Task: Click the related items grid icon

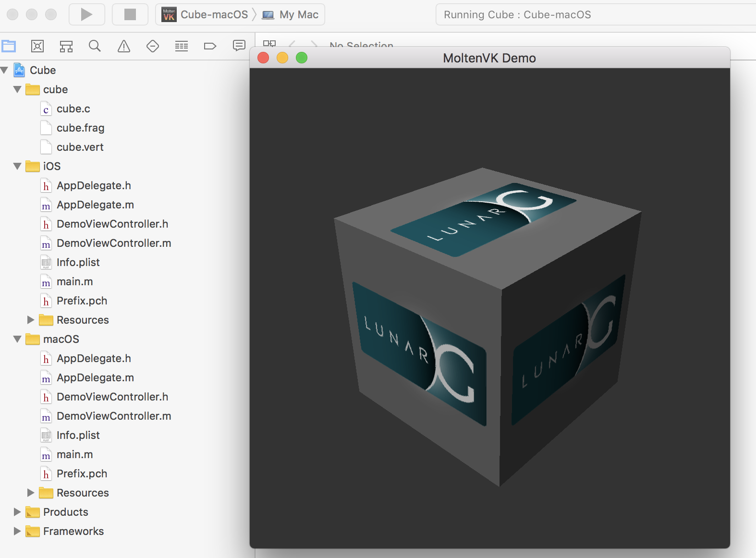Action: click(x=269, y=43)
